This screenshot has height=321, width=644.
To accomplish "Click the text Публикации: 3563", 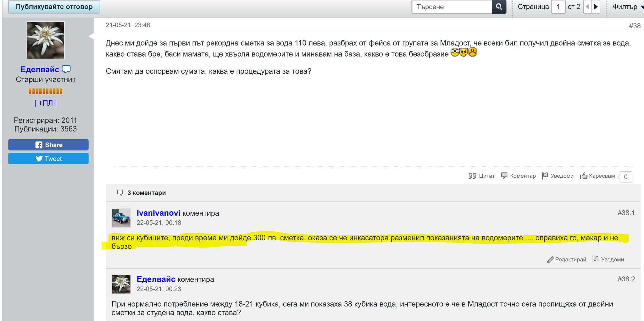I will click(46, 129).
